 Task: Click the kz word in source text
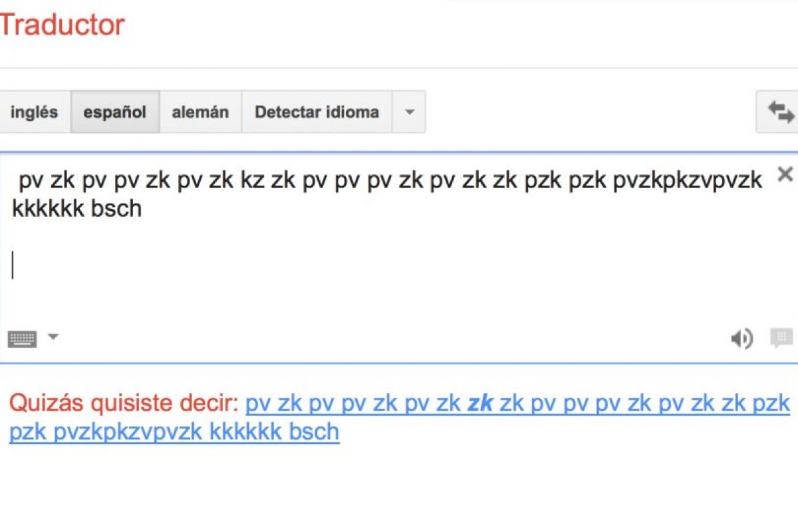click(253, 181)
